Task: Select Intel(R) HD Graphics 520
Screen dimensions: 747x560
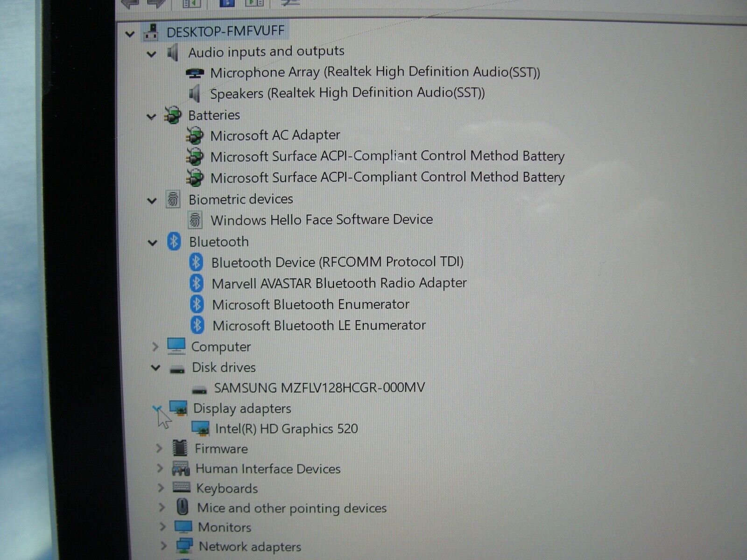Action: tap(286, 428)
